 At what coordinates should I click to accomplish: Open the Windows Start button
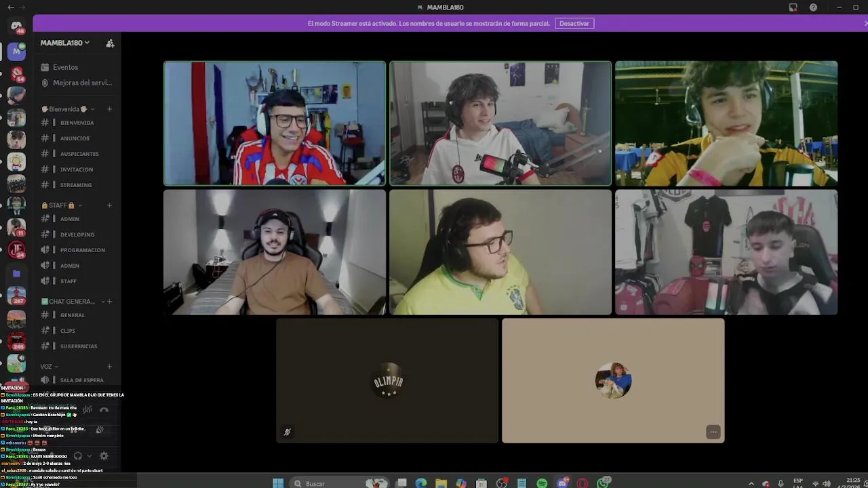(278, 483)
